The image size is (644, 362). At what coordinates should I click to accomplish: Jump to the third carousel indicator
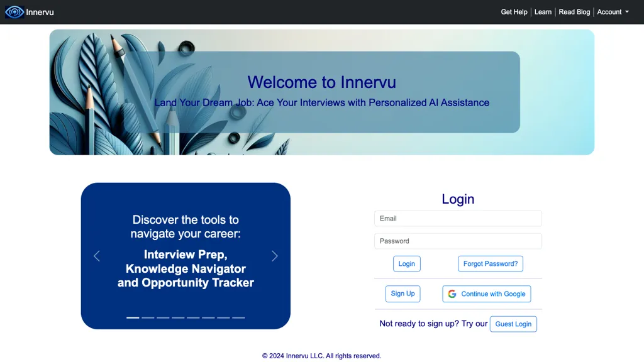163,317
